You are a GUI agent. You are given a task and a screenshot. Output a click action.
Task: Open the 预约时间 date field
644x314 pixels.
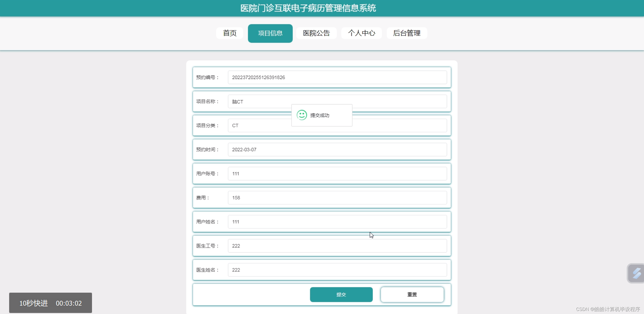pos(337,150)
